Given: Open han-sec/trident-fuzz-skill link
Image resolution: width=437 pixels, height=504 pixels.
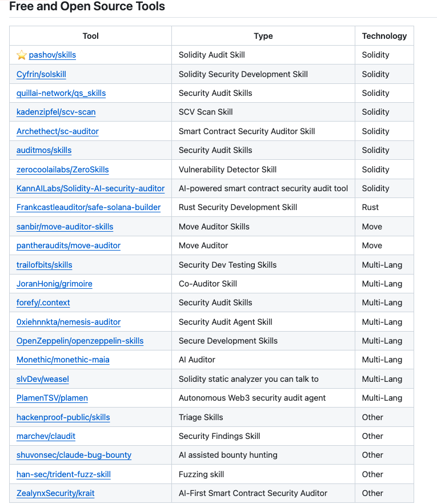Looking at the screenshot, I should (64, 475).
